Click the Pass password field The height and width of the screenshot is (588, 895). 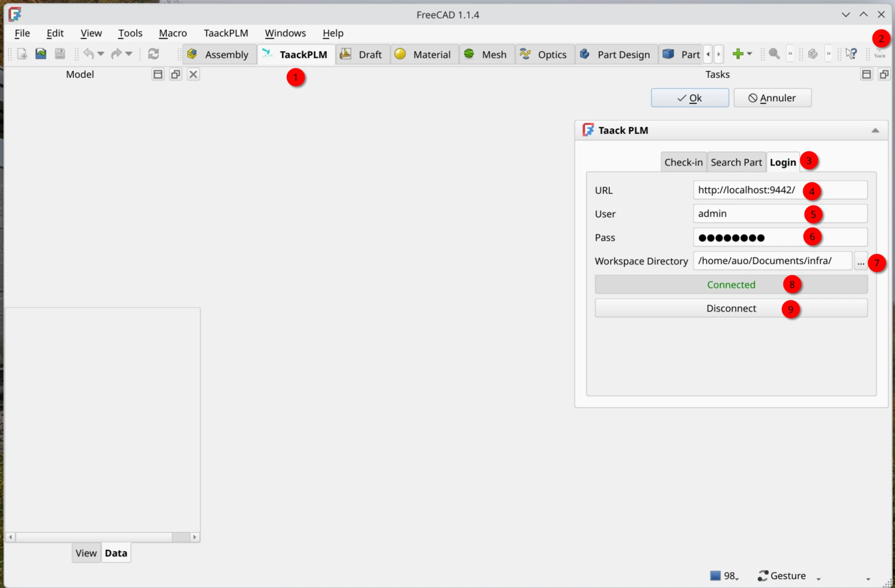780,237
